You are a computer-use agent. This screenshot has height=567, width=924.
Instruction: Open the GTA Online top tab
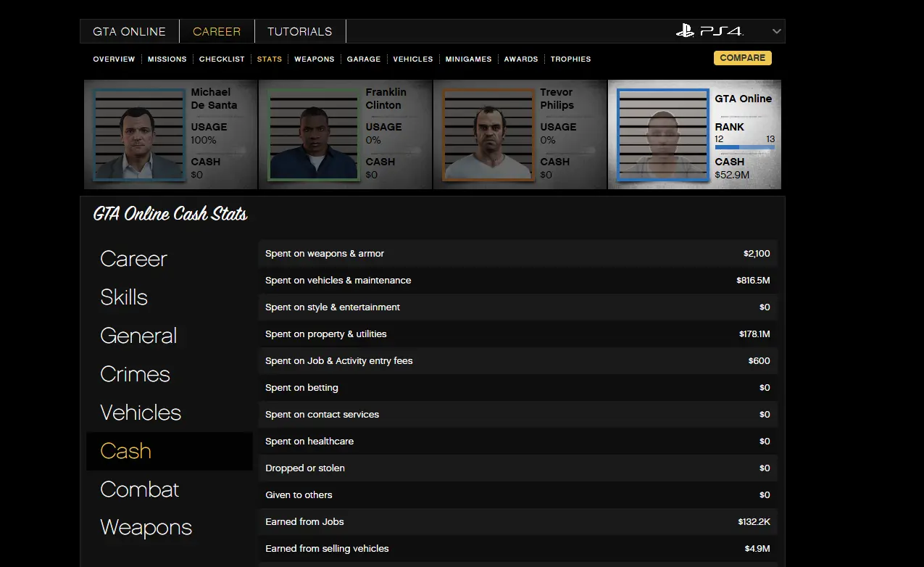pyautogui.click(x=130, y=32)
